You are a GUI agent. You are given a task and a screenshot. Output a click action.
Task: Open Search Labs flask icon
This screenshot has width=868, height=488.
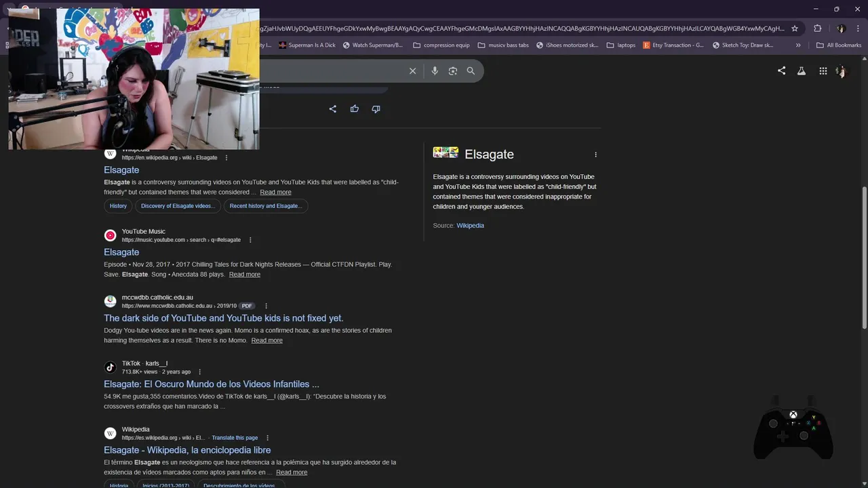[x=802, y=70]
